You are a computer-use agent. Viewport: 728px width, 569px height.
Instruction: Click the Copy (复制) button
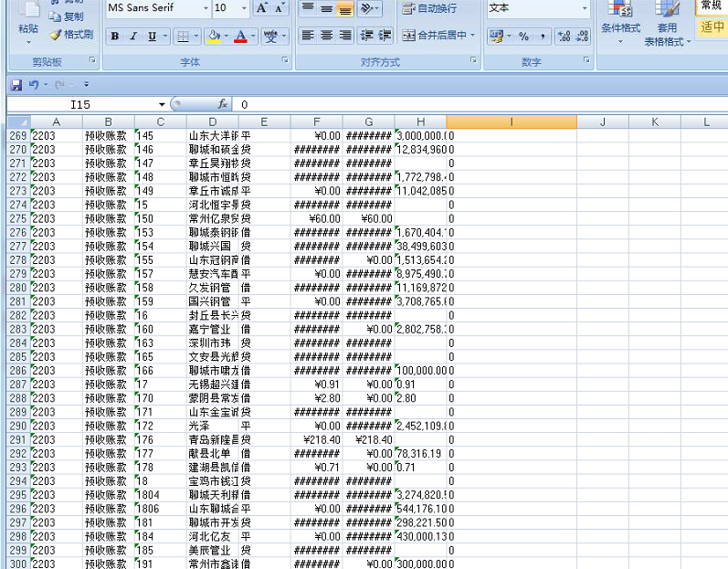pyautogui.click(x=66, y=16)
